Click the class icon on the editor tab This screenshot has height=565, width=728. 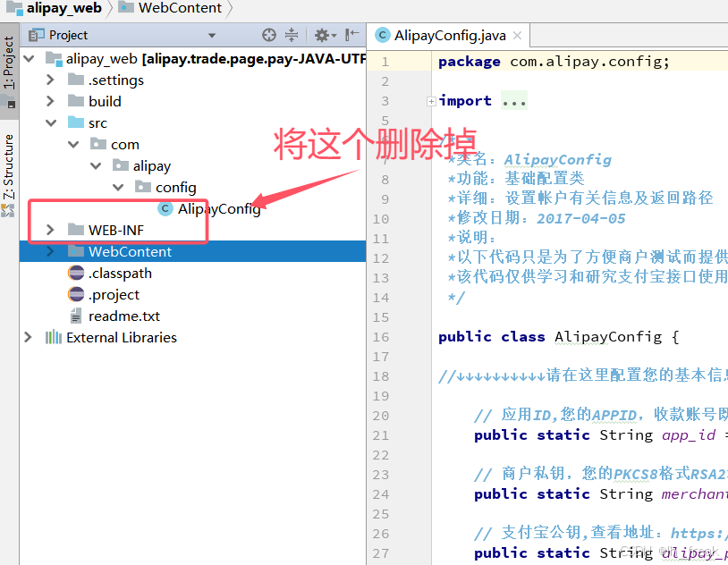[383, 35]
